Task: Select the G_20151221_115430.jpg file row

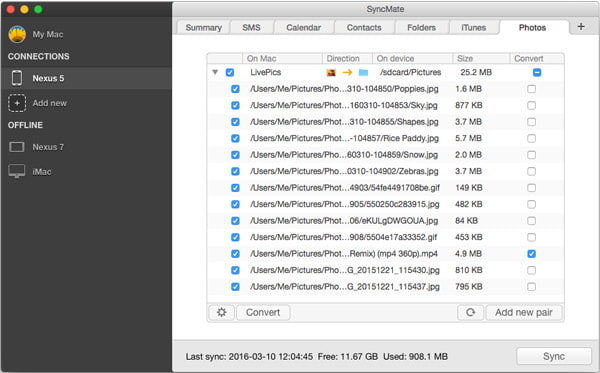Action: click(385, 270)
